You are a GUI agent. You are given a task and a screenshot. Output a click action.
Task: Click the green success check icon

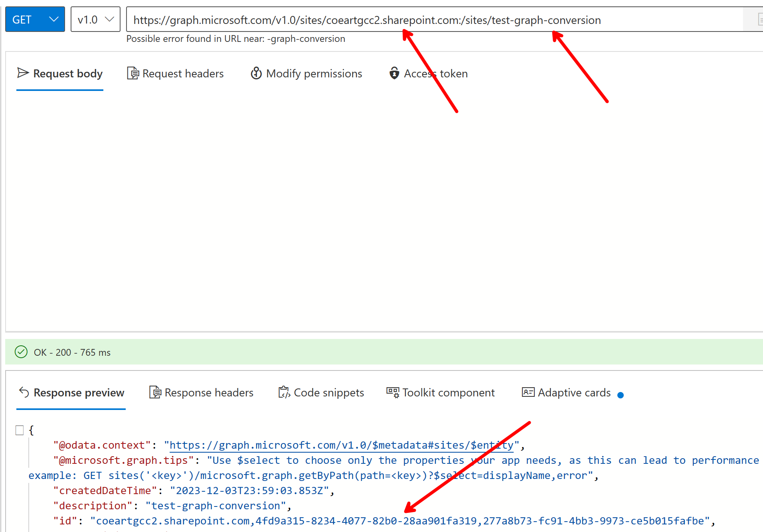(x=21, y=352)
